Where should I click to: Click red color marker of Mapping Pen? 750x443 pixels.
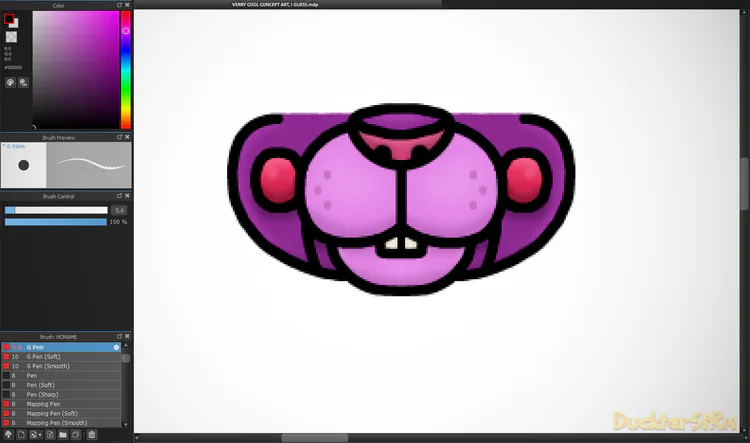(6, 404)
